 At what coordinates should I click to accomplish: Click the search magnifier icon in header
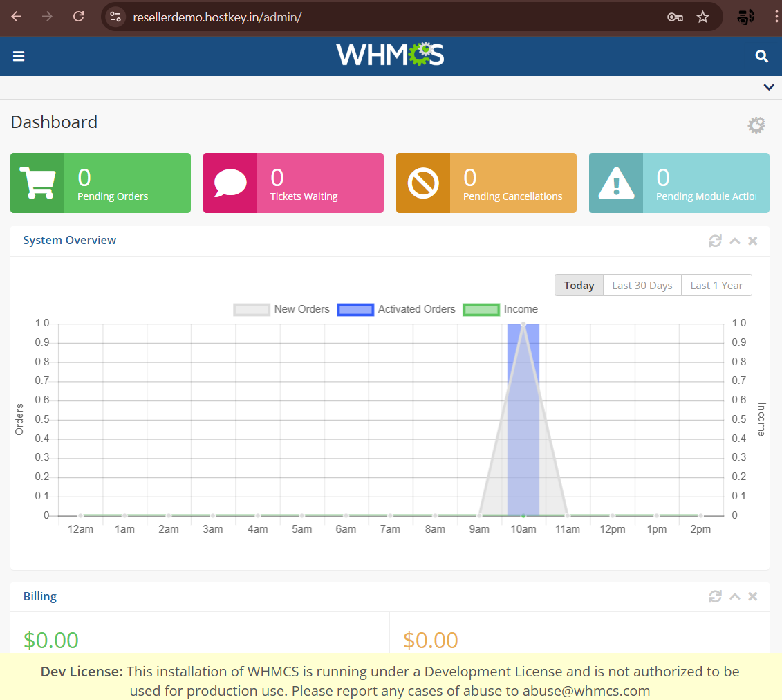pyautogui.click(x=761, y=56)
